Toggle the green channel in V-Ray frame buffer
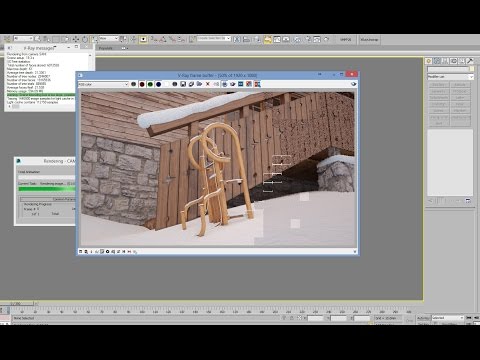Screen dimensions: 480x360 pyautogui.click(x=150, y=84)
